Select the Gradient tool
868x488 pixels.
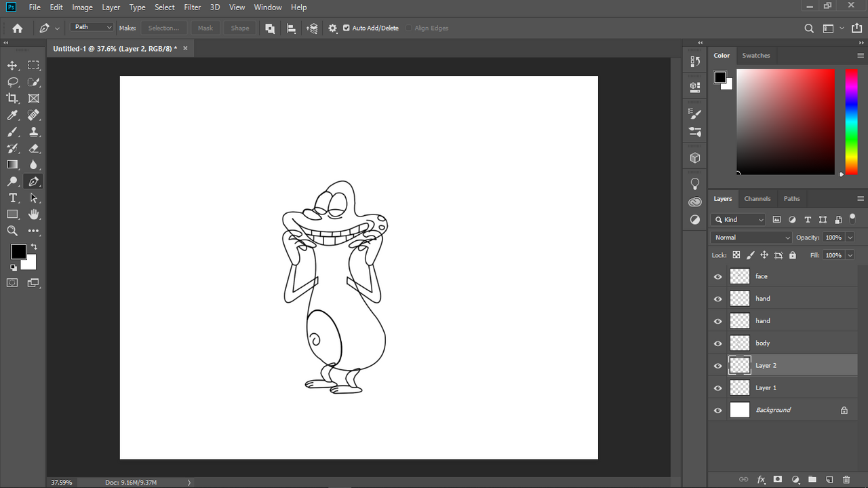12,165
